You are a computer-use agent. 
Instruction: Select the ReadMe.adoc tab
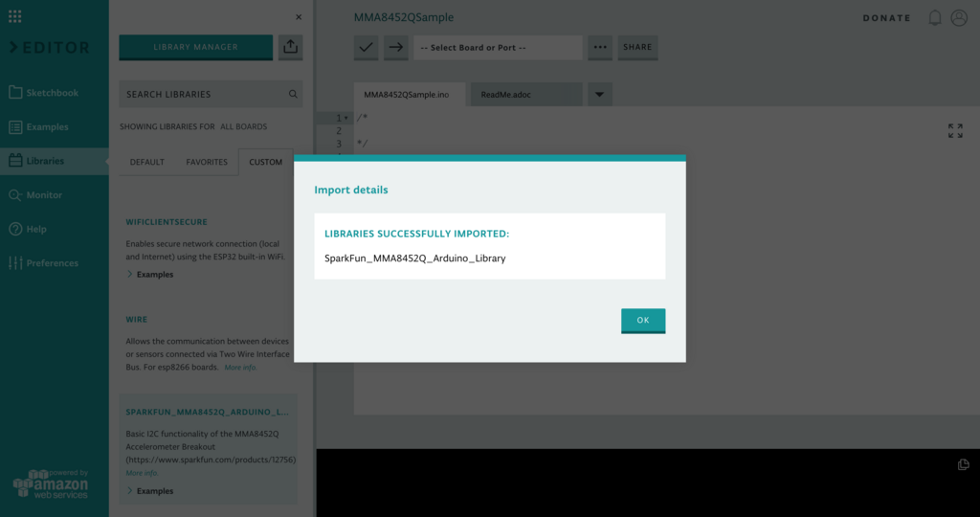click(526, 95)
